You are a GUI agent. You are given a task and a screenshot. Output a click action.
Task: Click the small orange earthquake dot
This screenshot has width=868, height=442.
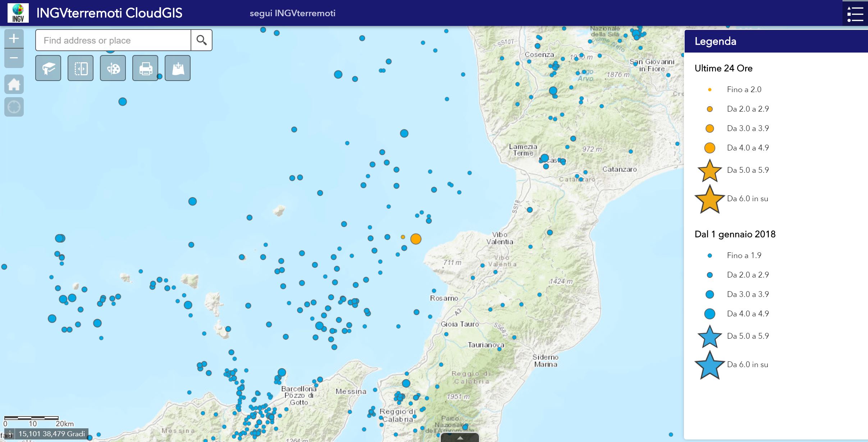[x=403, y=237]
